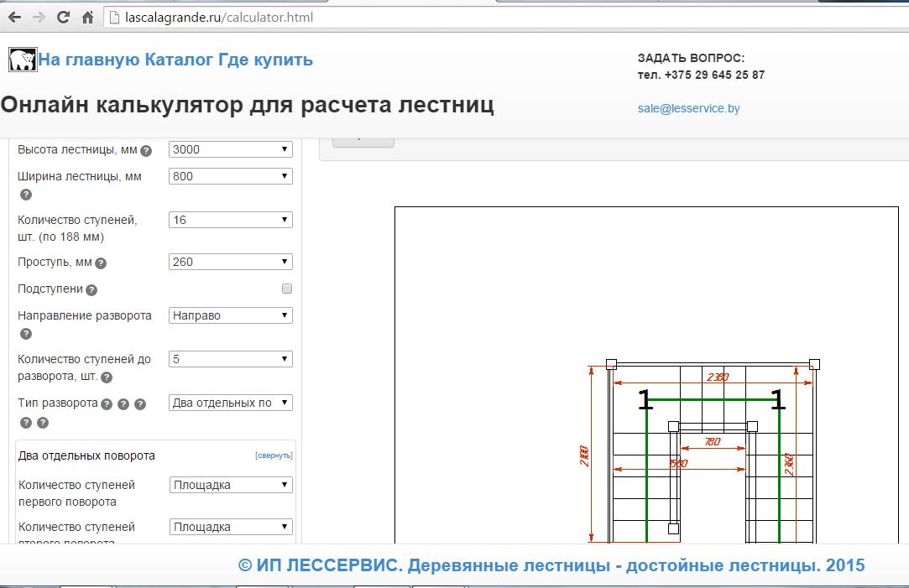Show help for Ширина лестницы

25,195
